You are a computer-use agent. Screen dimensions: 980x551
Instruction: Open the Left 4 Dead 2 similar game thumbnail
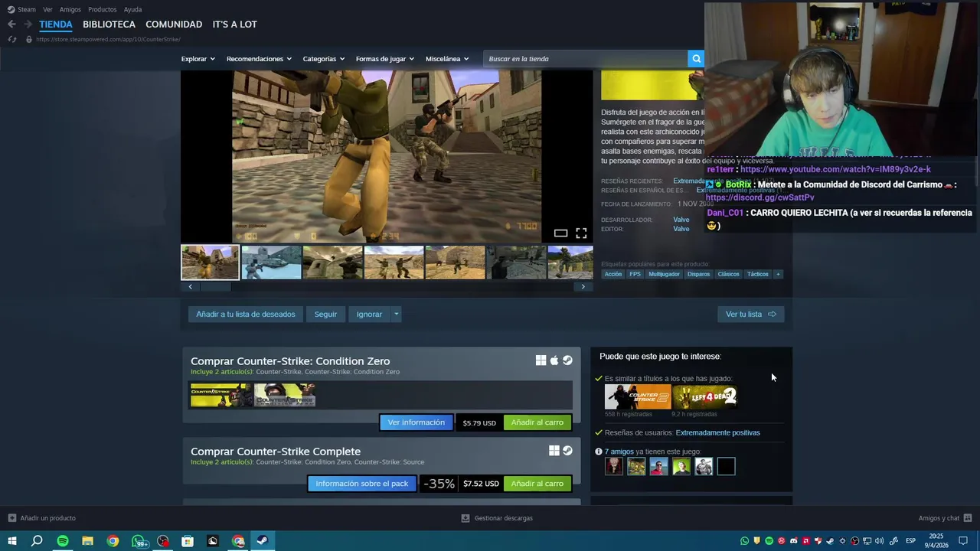click(704, 396)
